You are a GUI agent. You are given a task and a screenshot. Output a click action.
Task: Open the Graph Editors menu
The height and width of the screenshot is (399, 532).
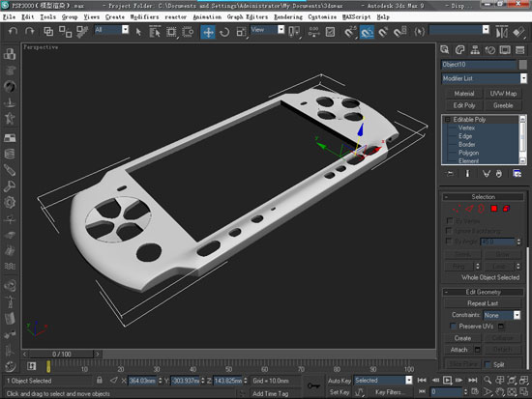coord(248,17)
